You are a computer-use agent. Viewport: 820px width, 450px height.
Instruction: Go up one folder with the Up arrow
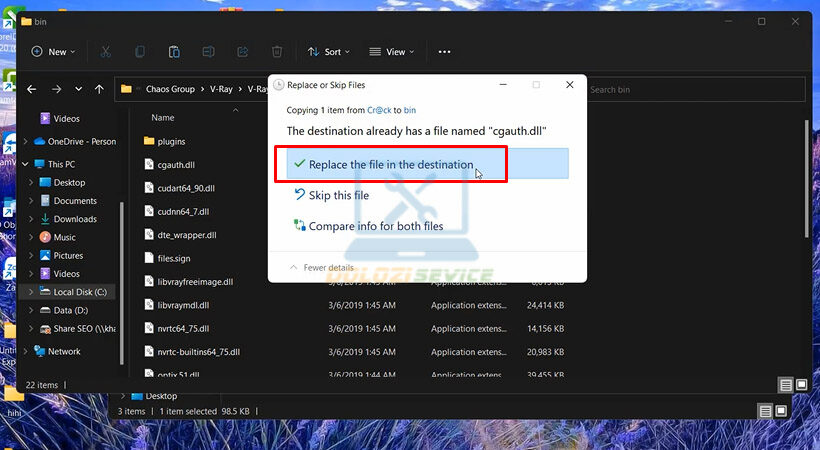tap(99, 89)
